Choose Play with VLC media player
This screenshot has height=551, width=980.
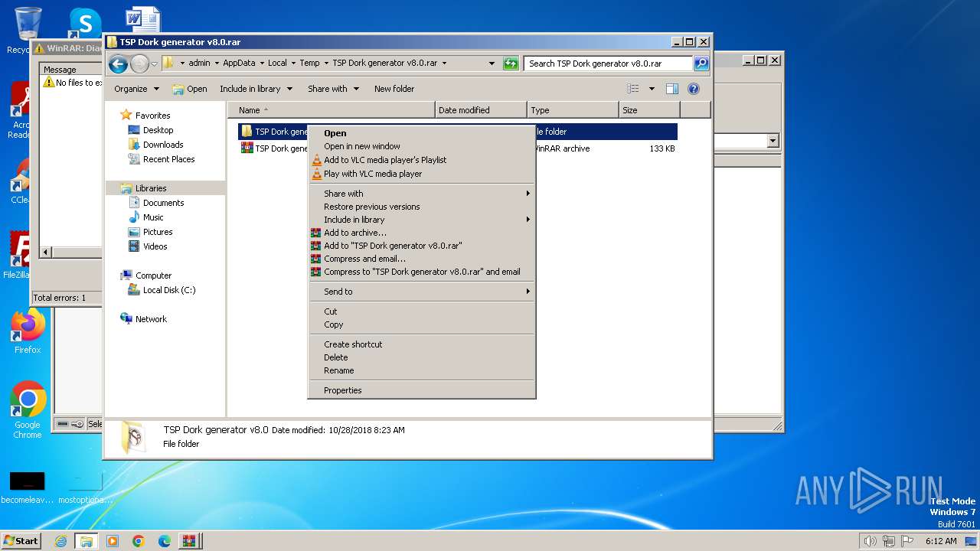421,174
